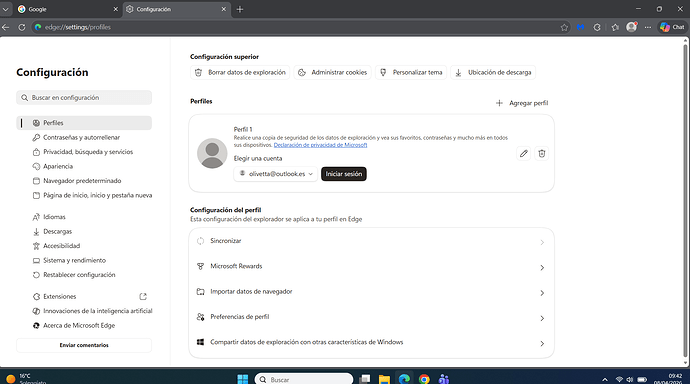Click Ubicación de descarga button

pyautogui.click(x=493, y=73)
